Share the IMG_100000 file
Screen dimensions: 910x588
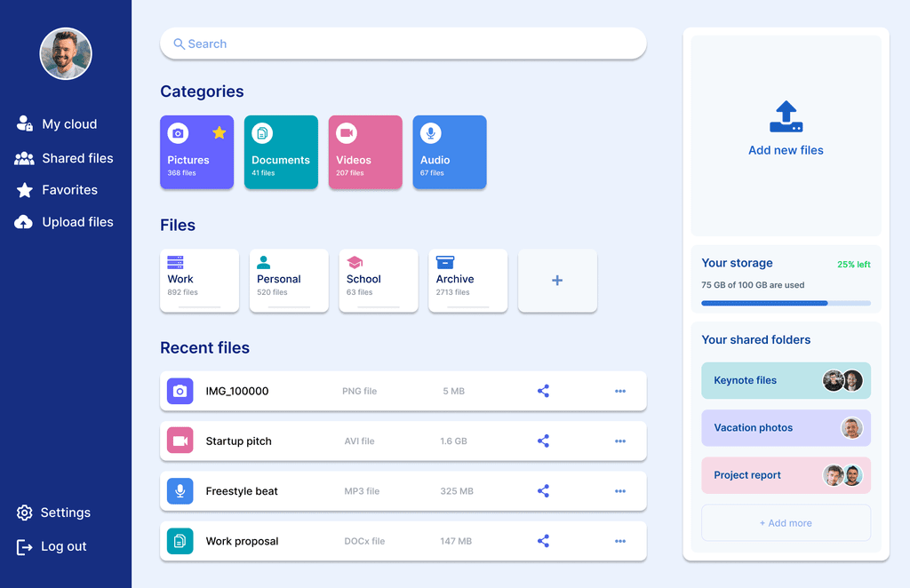543,391
